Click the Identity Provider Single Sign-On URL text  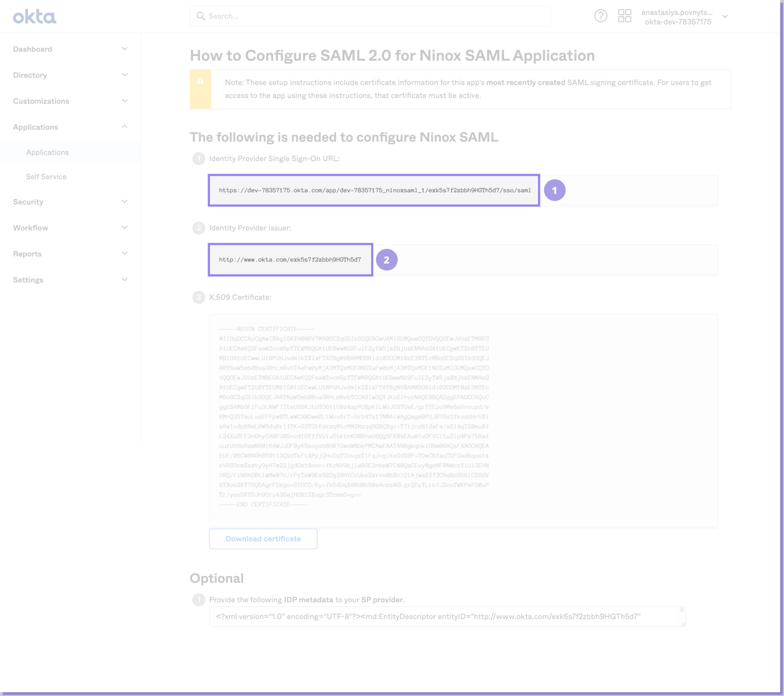374,191
